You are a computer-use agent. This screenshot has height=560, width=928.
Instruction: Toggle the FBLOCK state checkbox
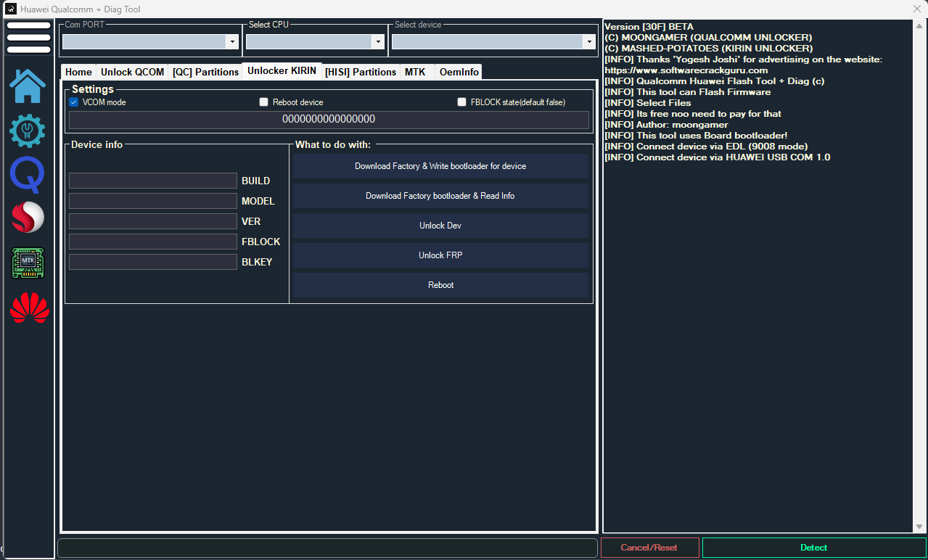tap(461, 102)
